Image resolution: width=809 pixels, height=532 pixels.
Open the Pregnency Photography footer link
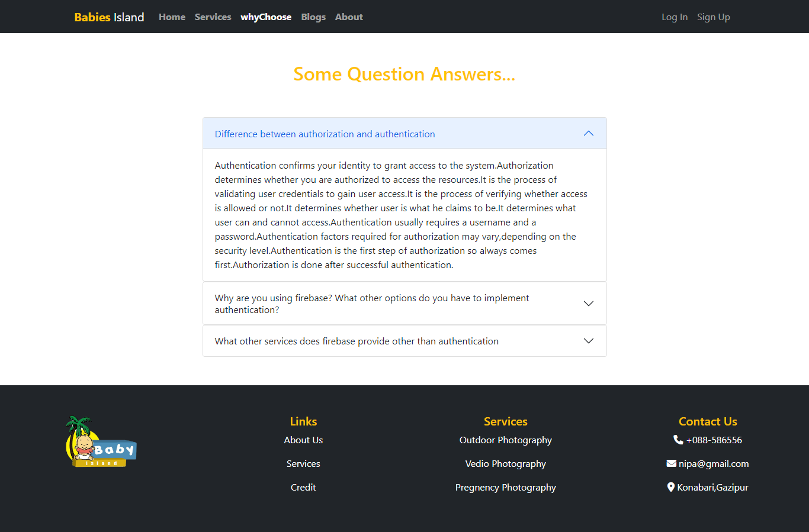[506, 487]
